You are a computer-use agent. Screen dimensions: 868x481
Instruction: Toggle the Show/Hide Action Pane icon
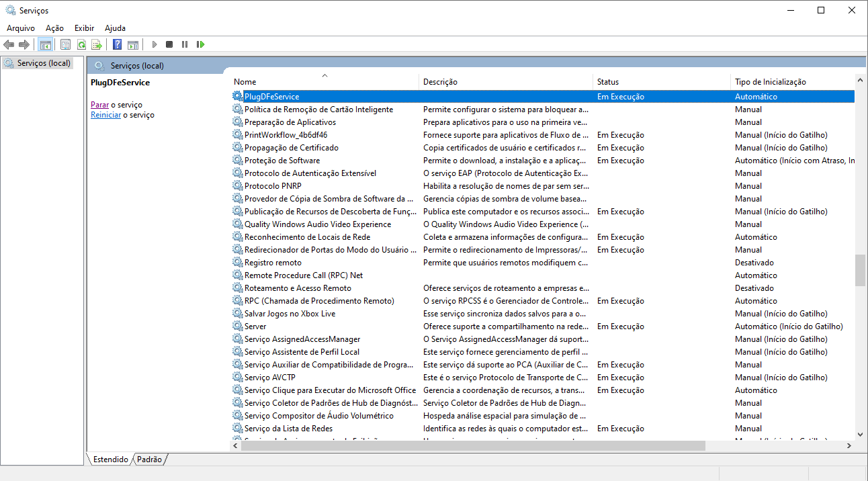[x=133, y=44]
